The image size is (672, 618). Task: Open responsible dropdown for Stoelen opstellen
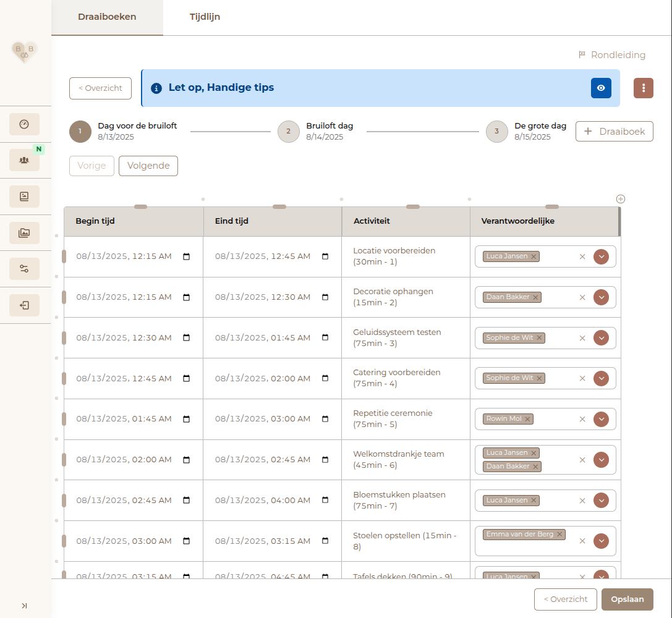[x=602, y=541]
